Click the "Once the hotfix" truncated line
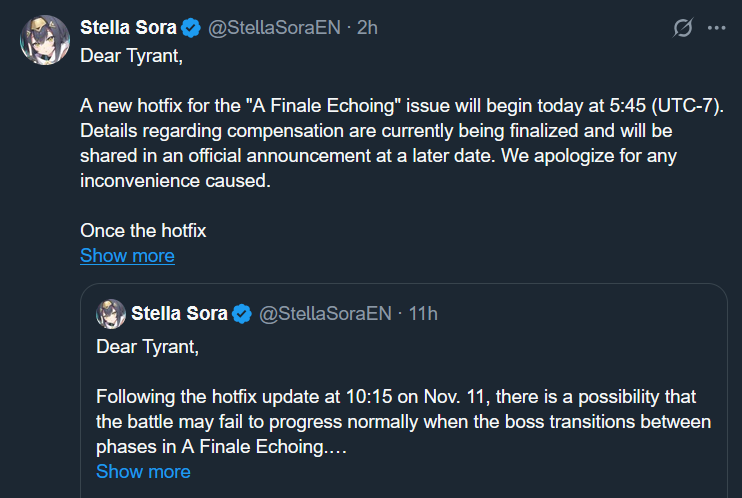The height and width of the screenshot is (498, 742). pos(143,230)
